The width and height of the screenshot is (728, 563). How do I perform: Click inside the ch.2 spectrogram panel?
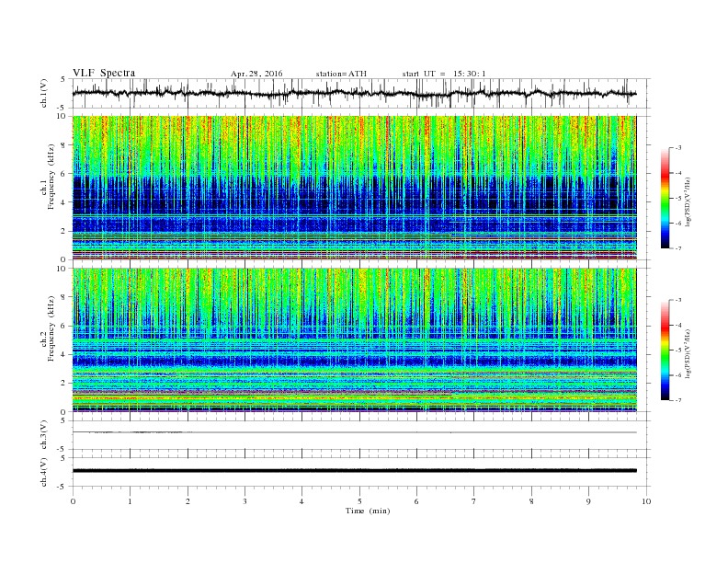(354, 340)
